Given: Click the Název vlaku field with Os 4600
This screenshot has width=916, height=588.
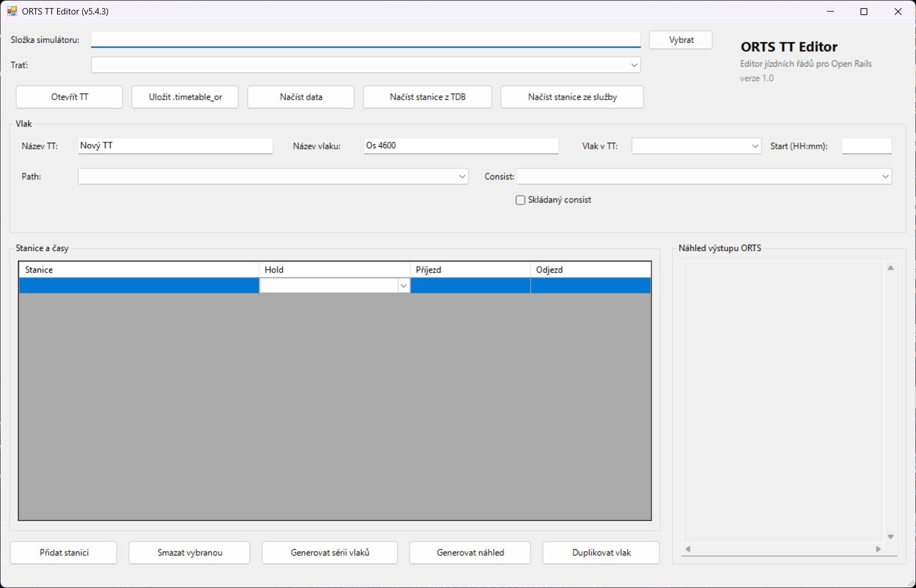Looking at the screenshot, I should pos(461,146).
